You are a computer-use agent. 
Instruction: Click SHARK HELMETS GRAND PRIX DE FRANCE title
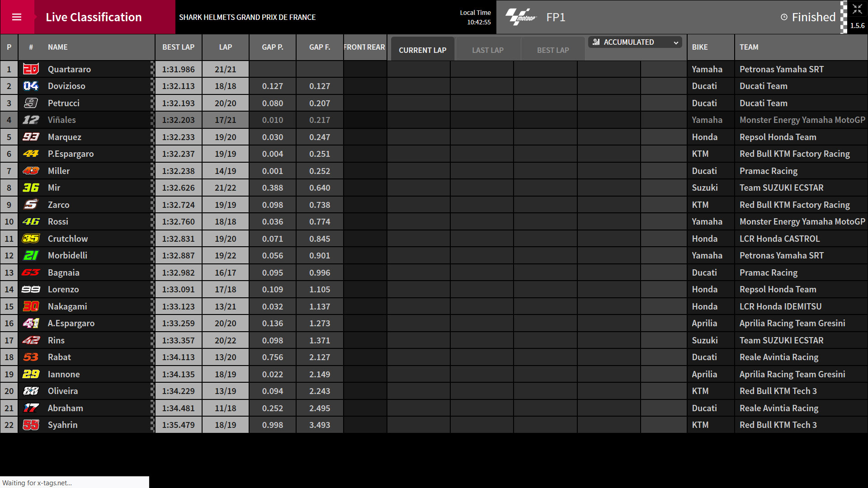(247, 17)
